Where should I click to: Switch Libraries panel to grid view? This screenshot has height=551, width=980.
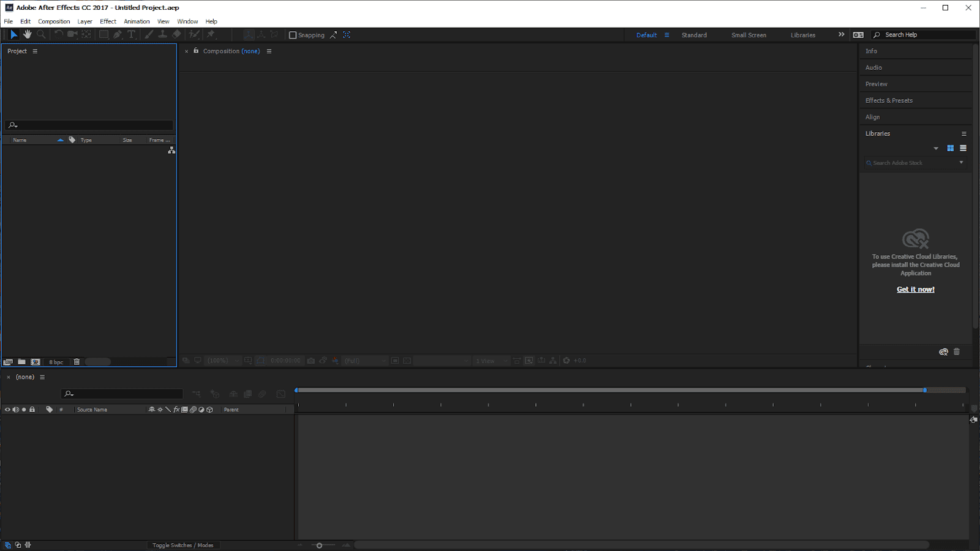pos(951,148)
